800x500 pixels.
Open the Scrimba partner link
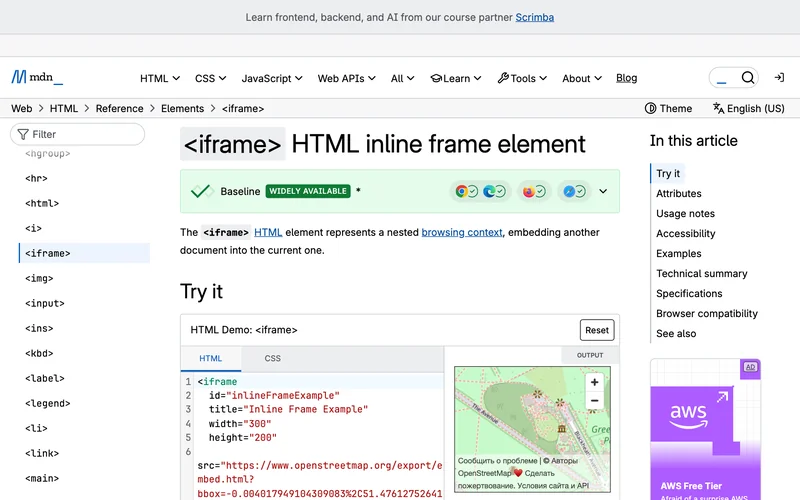(x=534, y=17)
